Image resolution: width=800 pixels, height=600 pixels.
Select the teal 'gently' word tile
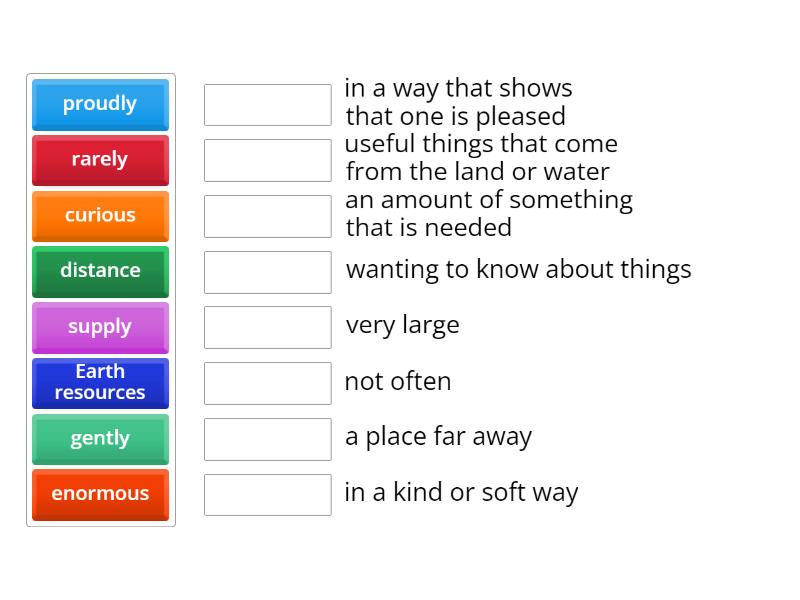pyautogui.click(x=100, y=439)
